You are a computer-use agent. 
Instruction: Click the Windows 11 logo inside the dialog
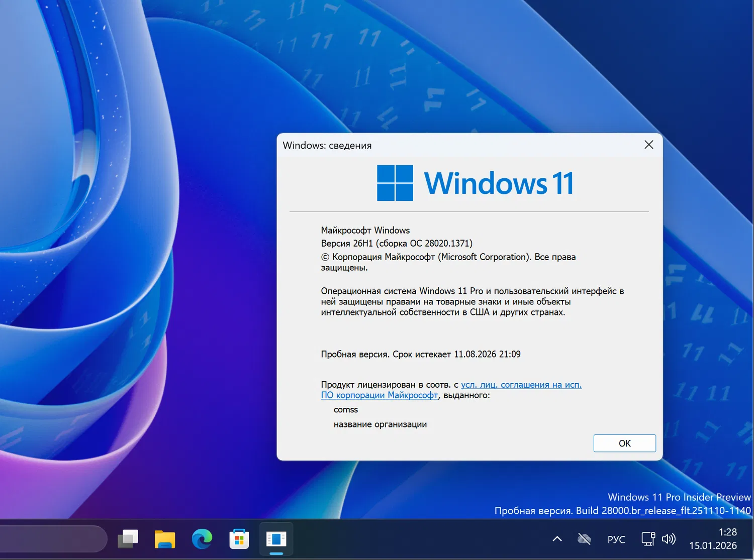[x=395, y=182]
